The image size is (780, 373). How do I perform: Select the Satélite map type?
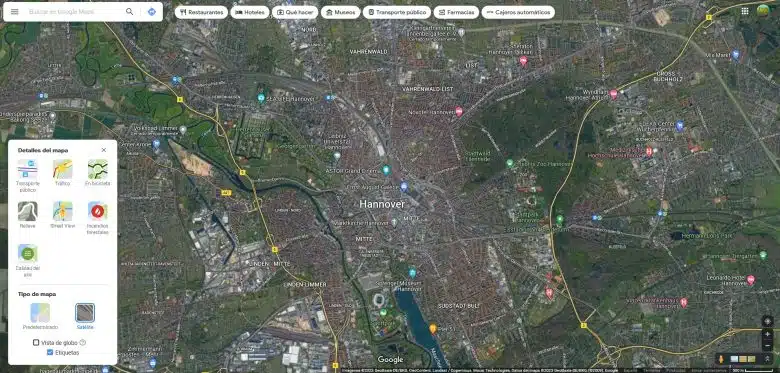(85, 316)
